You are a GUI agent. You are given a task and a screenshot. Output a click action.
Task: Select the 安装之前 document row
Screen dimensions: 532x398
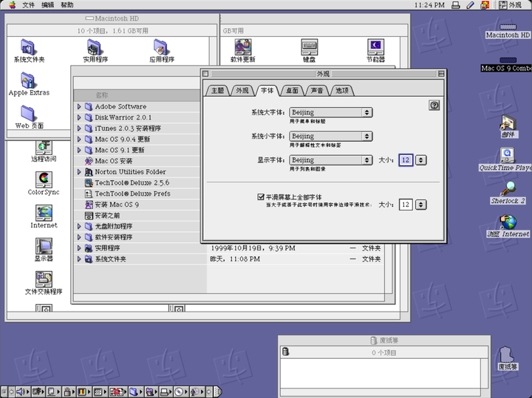click(137, 216)
